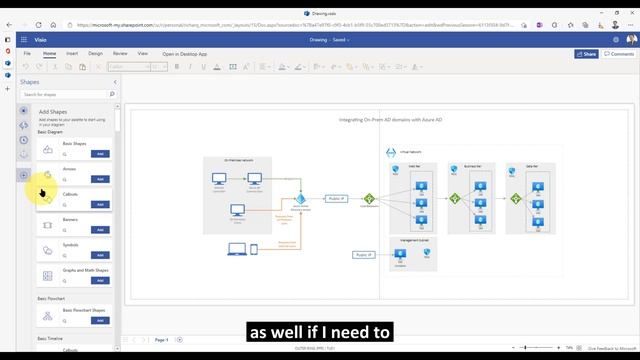Open Visio settings gear icon

click(x=616, y=40)
